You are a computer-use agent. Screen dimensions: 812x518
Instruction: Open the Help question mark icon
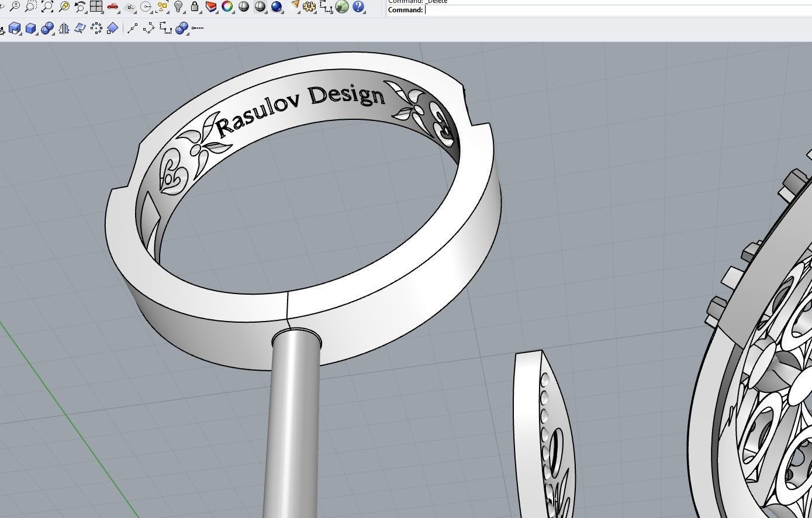(358, 6)
